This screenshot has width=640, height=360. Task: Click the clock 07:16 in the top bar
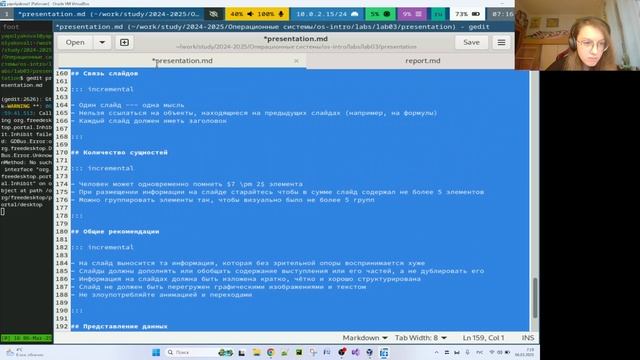[x=502, y=14]
